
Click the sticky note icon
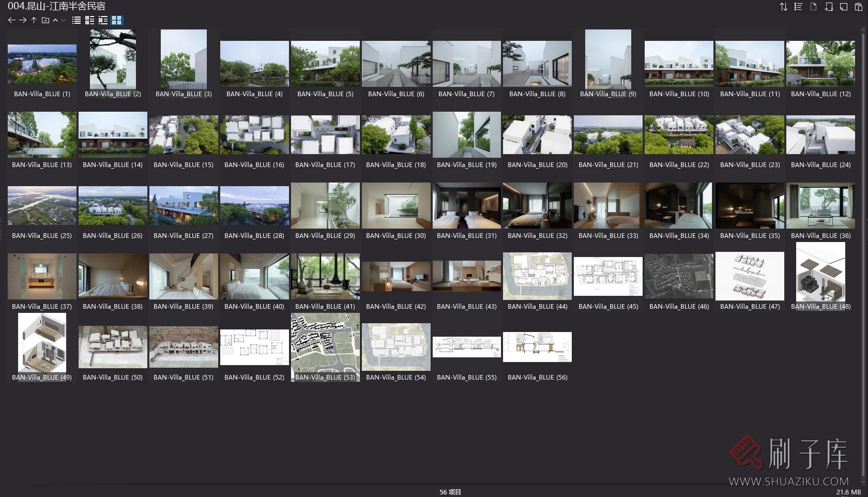[x=844, y=7]
